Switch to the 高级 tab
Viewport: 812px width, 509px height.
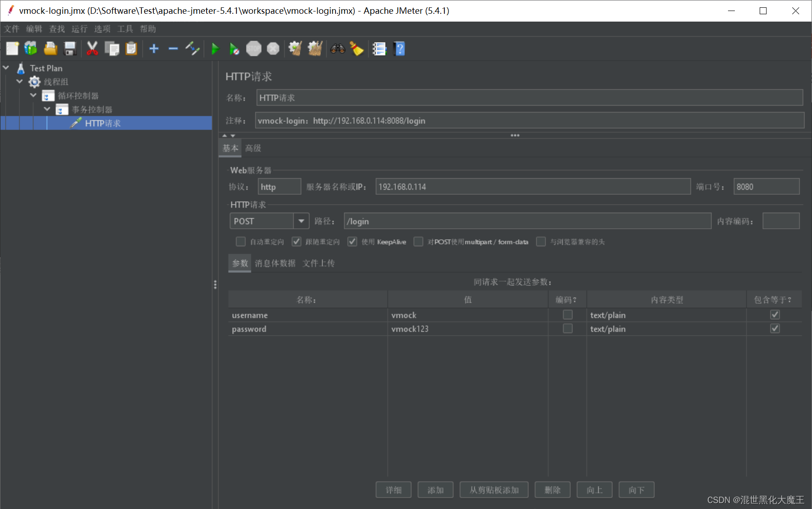point(253,148)
